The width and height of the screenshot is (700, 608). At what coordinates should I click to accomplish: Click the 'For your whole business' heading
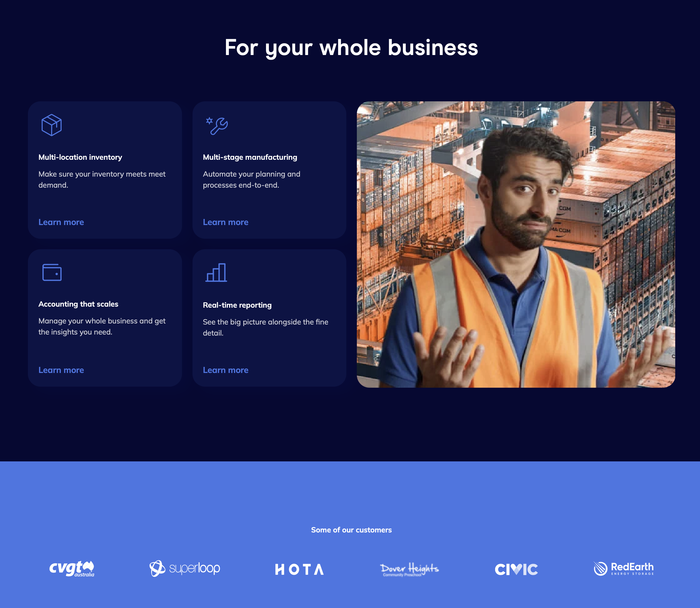(x=351, y=48)
